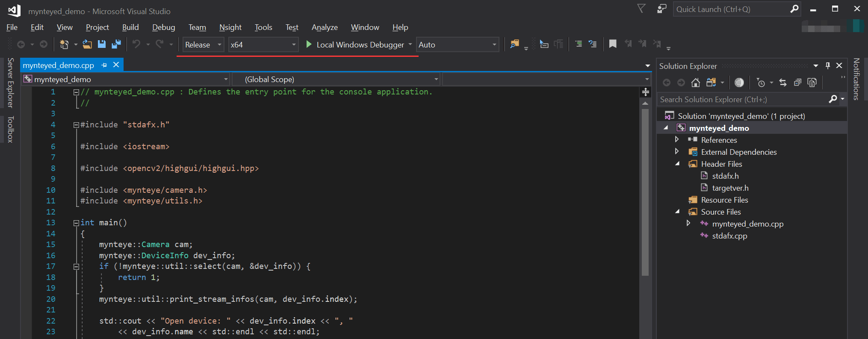868x339 pixels.
Task: Open the Tools menu
Action: (x=263, y=27)
